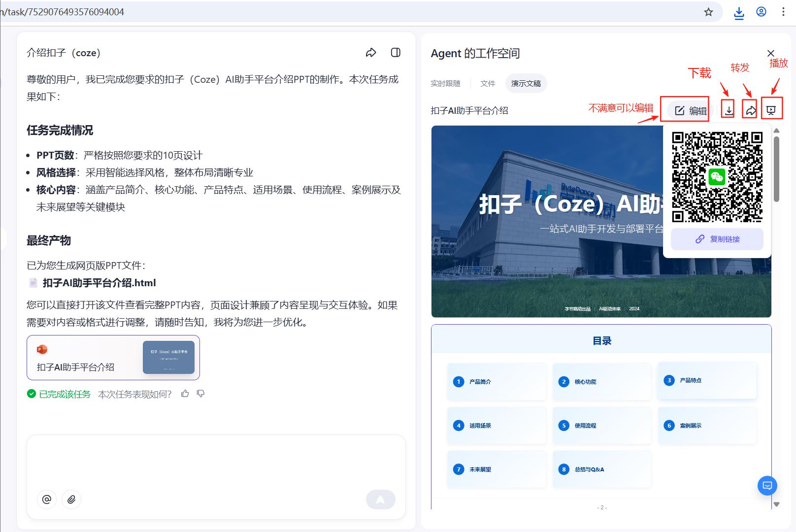796x532 pixels.
Task: Open Chrome downloads icon in the toolbar
Action: click(739, 12)
